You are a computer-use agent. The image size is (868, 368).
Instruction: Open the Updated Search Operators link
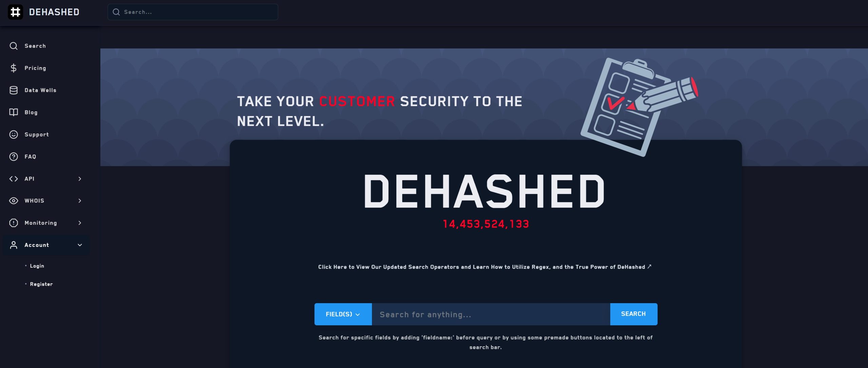pyautogui.click(x=485, y=267)
